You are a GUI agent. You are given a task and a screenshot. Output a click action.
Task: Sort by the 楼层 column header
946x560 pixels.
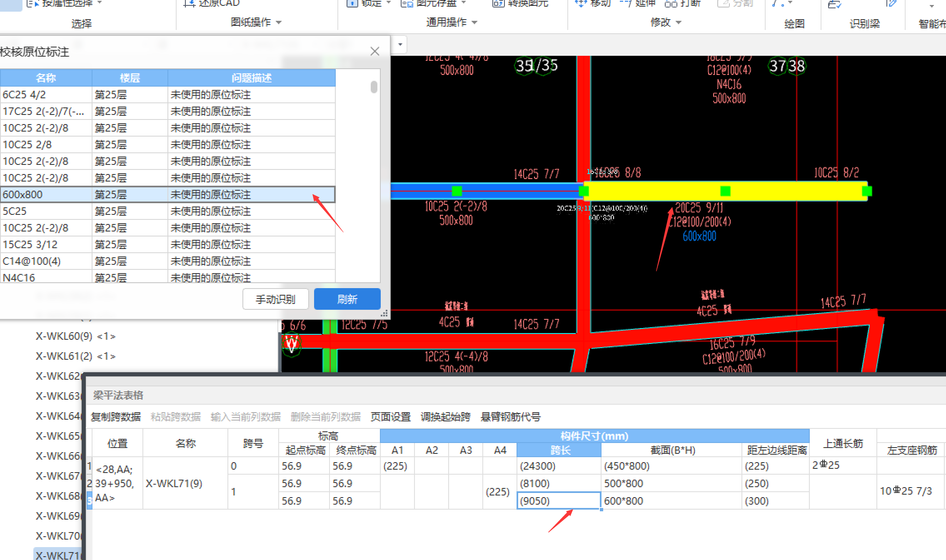pos(130,78)
